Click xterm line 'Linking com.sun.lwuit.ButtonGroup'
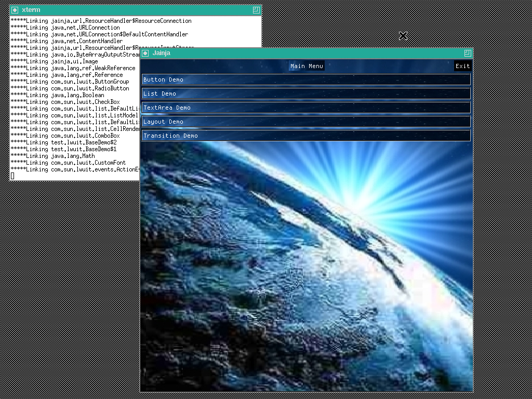Image resolution: width=532 pixels, height=399 pixels. tap(70, 82)
